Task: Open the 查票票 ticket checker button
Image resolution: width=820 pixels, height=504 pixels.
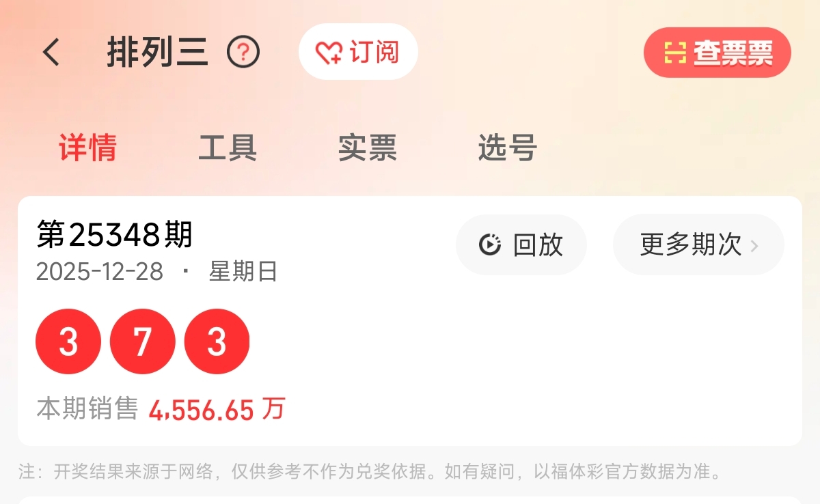Action: pyautogui.click(x=717, y=53)
